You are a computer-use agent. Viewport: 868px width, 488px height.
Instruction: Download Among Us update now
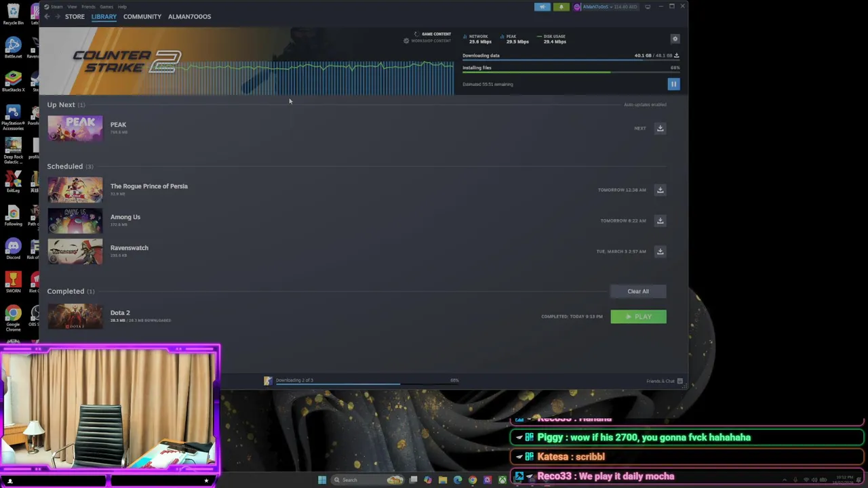click(x=660, y=220)
